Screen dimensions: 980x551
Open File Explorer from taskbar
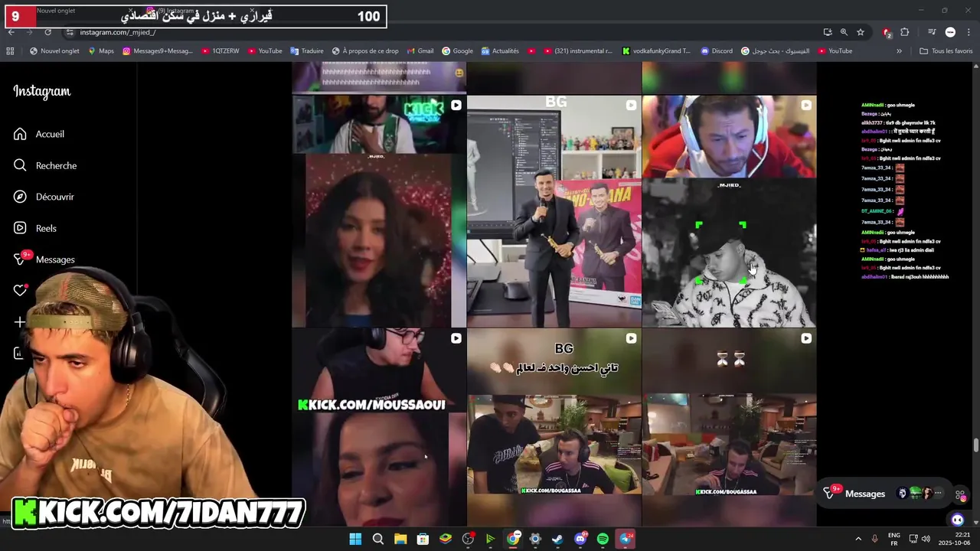[400, 539]
